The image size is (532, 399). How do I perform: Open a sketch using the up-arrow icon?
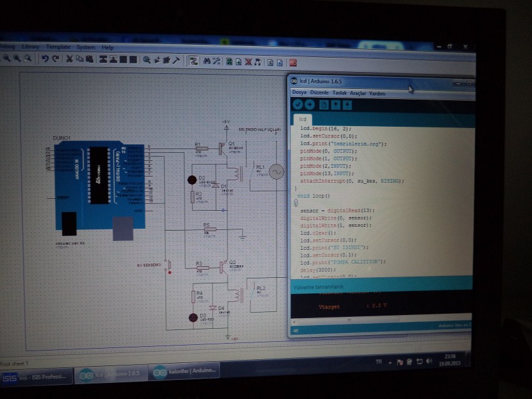click(336, 105)
